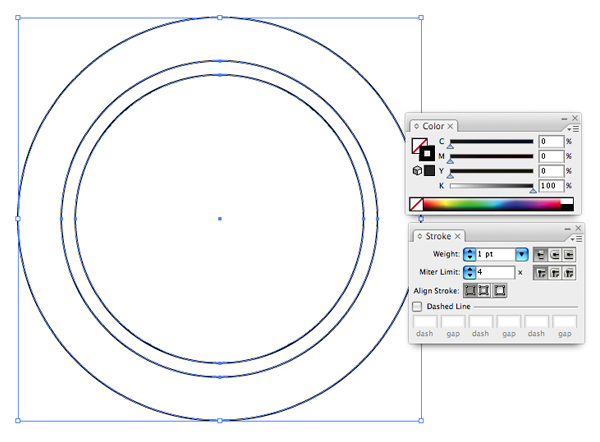Select the Round Join icon
The image size is (600, 442).
click(x=554, y=273)
